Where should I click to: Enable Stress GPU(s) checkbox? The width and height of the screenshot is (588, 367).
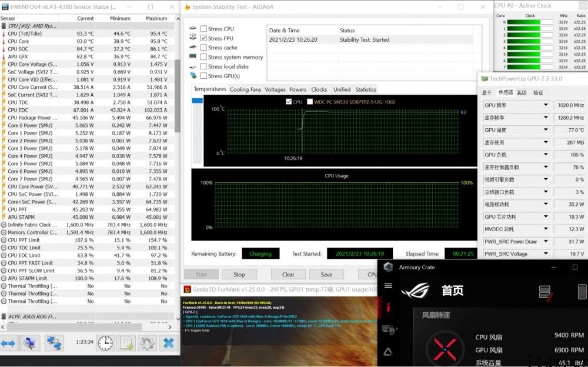point(203,75)
